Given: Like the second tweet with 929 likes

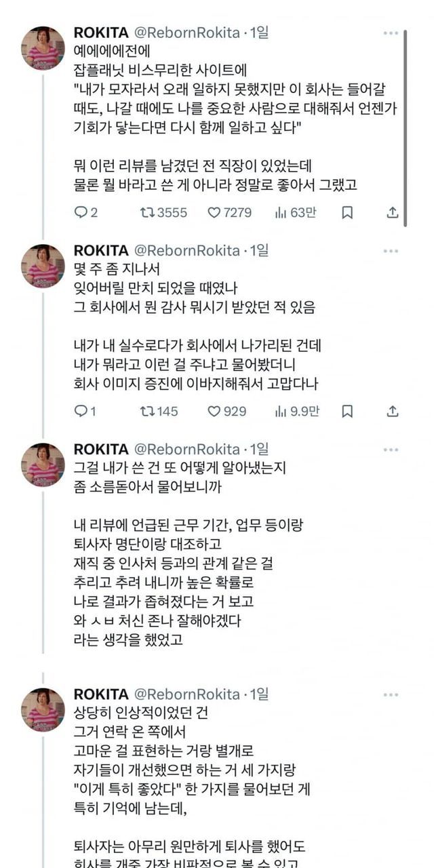Looking at the screenshot, I should [214, 411].
